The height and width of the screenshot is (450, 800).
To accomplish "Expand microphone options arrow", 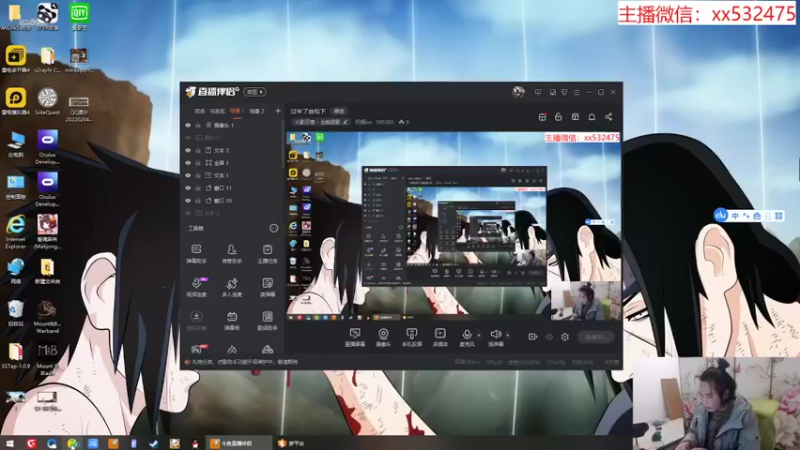I will pos(479,335).
